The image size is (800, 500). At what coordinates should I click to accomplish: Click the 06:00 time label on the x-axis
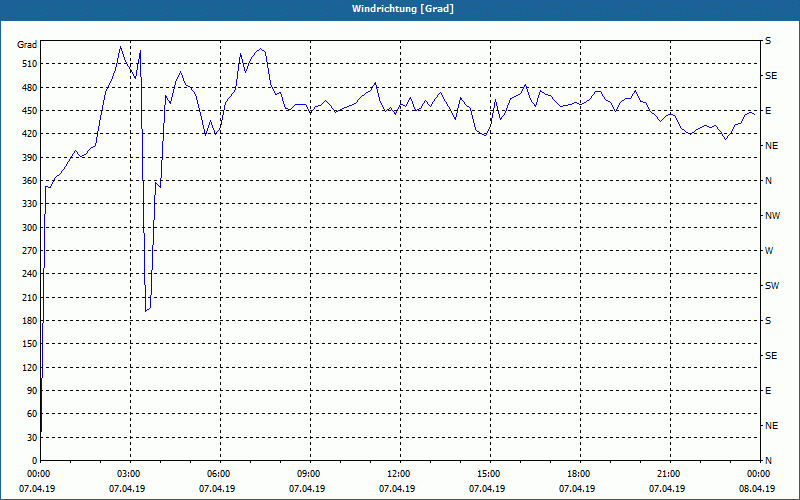point(217,474)
